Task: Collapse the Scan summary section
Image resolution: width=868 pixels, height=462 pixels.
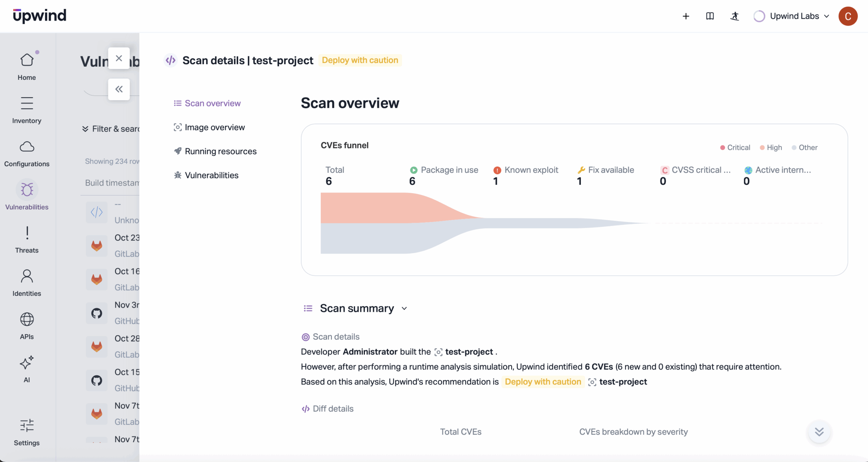Action: [x=404, y=308]
